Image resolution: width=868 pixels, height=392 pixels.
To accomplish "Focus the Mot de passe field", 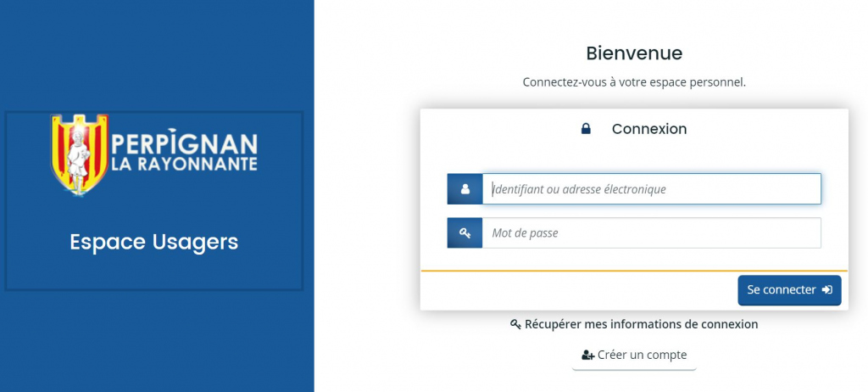I will 651,232.
